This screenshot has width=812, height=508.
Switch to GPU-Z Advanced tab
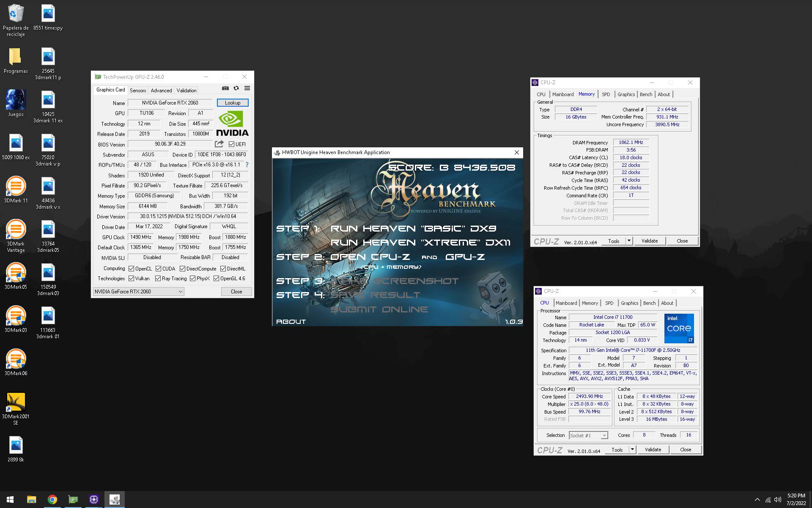point(161,90)
